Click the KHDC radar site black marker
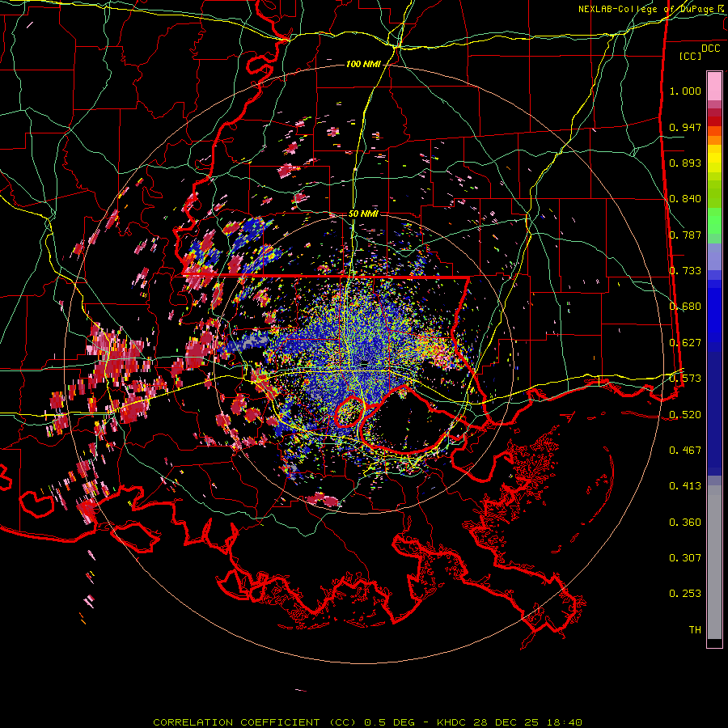 click(x=365, y=362)
